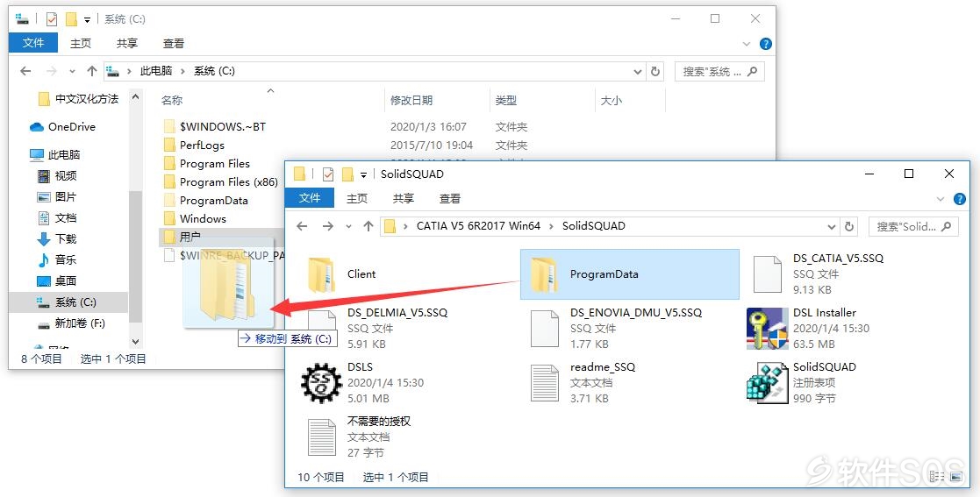Open address history dropdown in 系统 (C:) window
This screenshot has width=980, height=497.
(x=638, y=71)
